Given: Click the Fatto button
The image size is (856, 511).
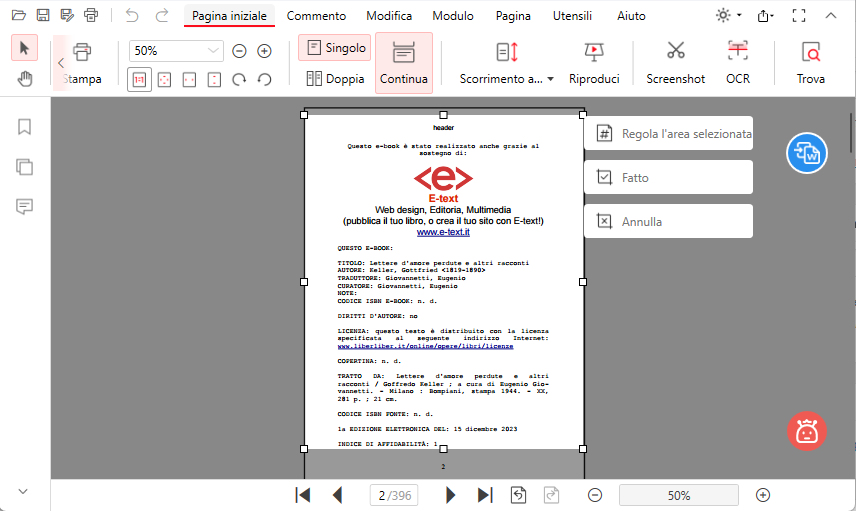Looking at the screenshot, I should point(668,177).
